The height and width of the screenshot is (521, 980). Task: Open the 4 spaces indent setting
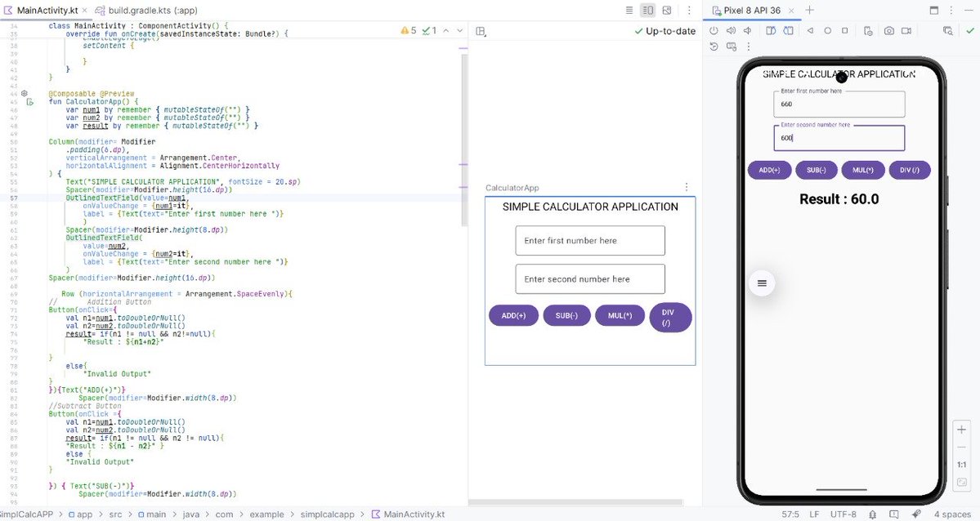[952, 514]
